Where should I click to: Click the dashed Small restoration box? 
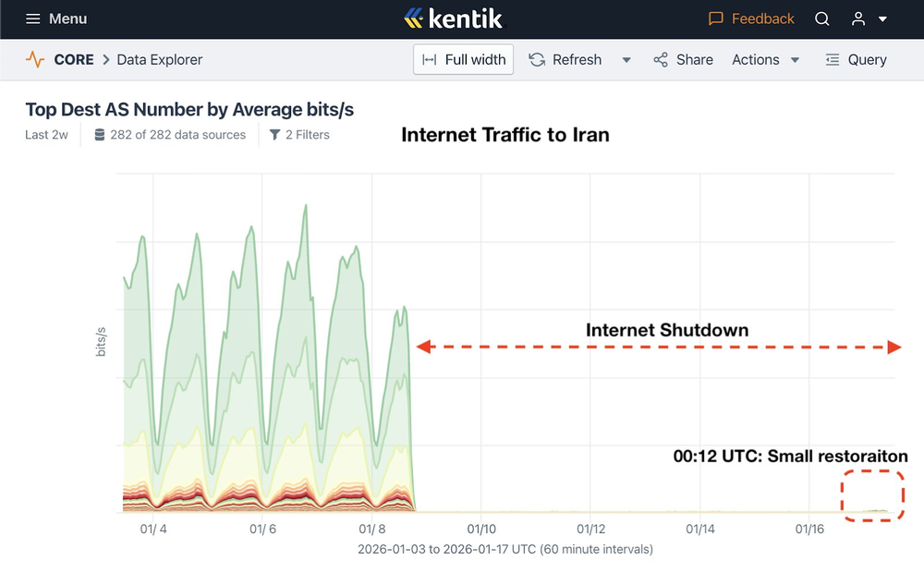coord(872,496)
